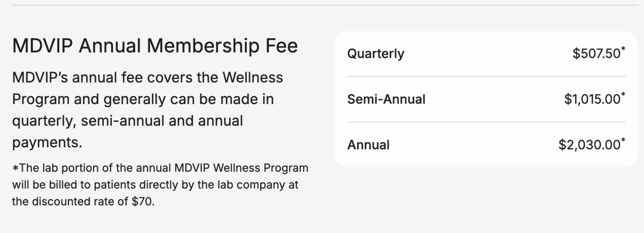Click the $1,015.00 semi-annual price
644x233 pixels.
click(x=592, y=99)
